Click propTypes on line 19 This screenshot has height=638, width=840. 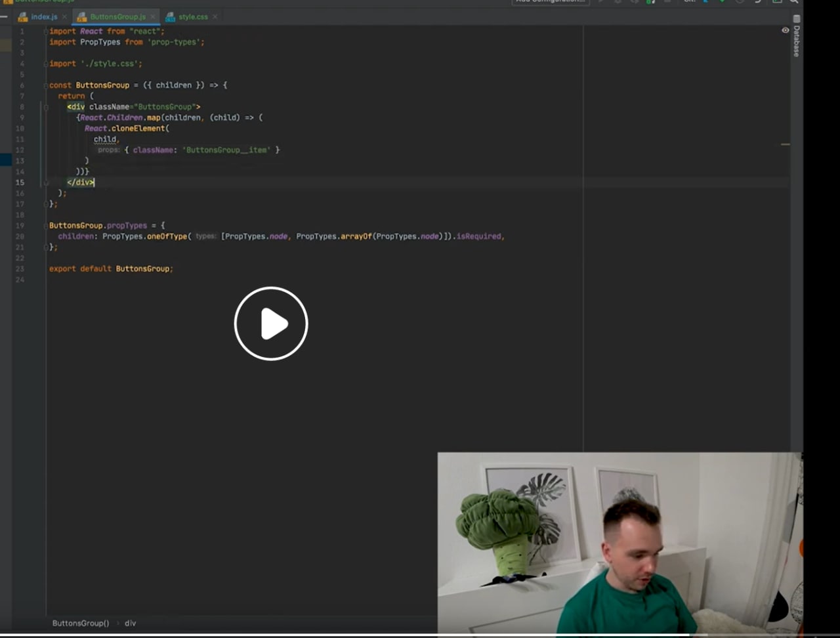[127, 226]
